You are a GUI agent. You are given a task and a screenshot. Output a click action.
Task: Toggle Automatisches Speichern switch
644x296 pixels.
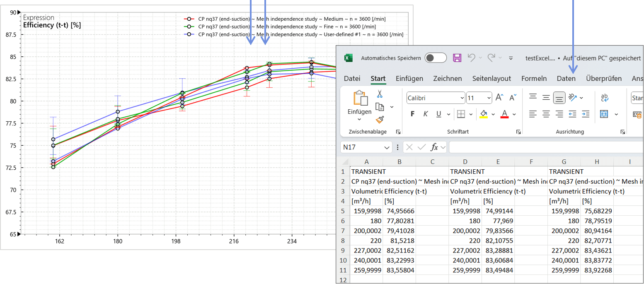[436, 58]
